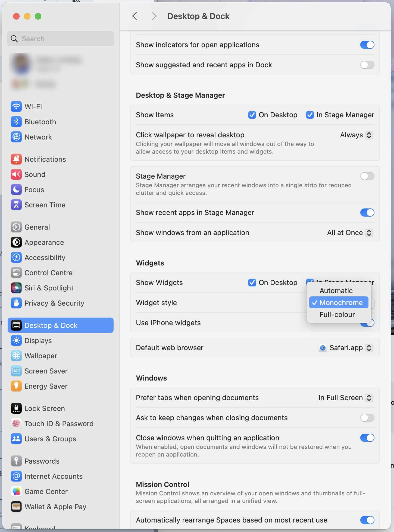Disable Show indicators for open applications
The width and height of the screenshot is (394, 532).
(367, 45)
